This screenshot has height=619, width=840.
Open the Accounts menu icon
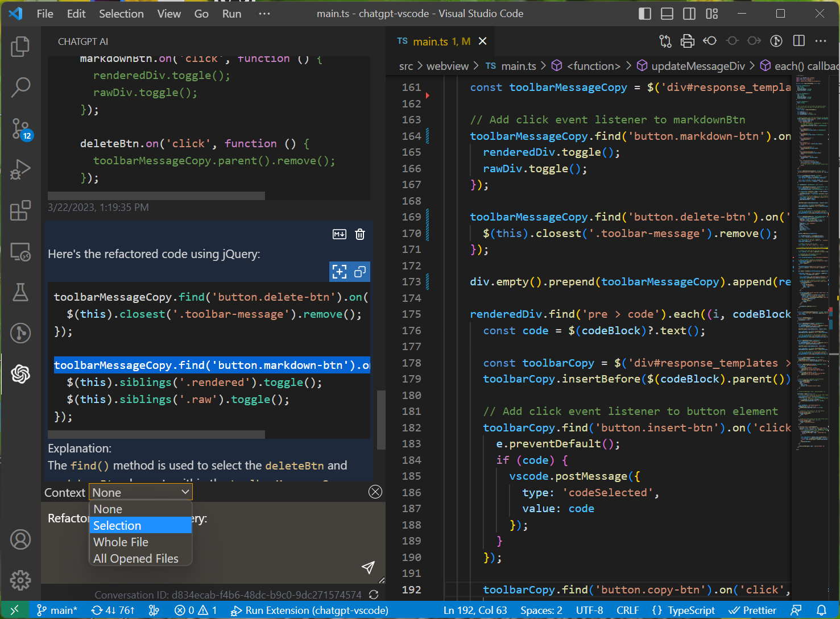[20, 539]
